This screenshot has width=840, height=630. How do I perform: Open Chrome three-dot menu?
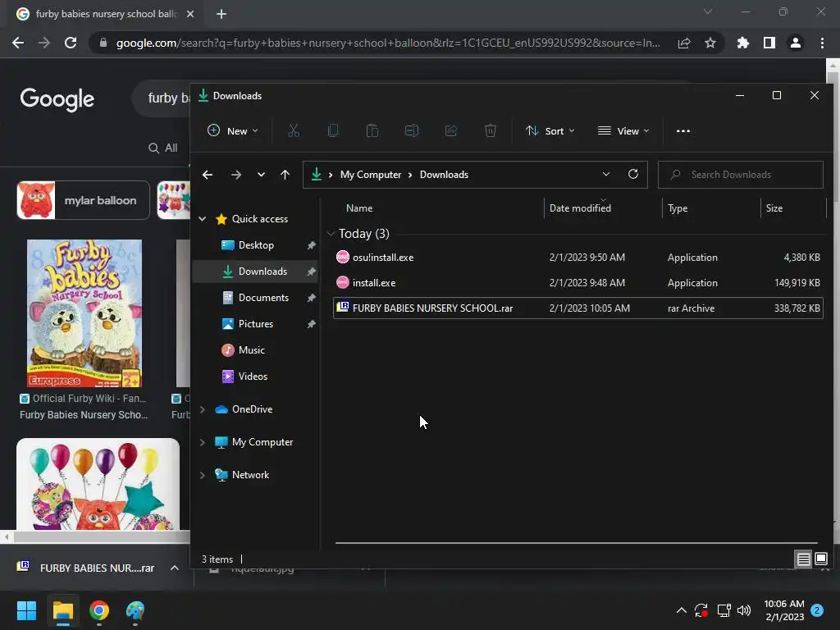[822, 43]
